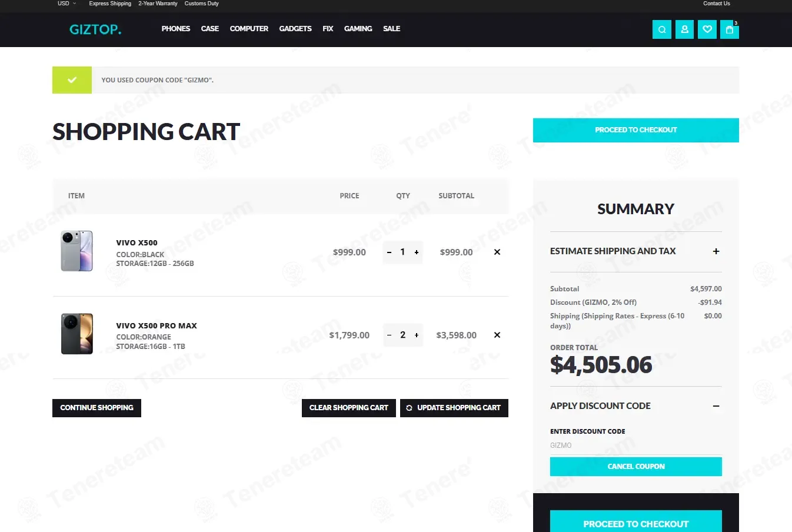The width and height of the screenshot is (792, 532).
Task: Decrease Vivo X500 Pro Max quantity
Action: [389, 335]
